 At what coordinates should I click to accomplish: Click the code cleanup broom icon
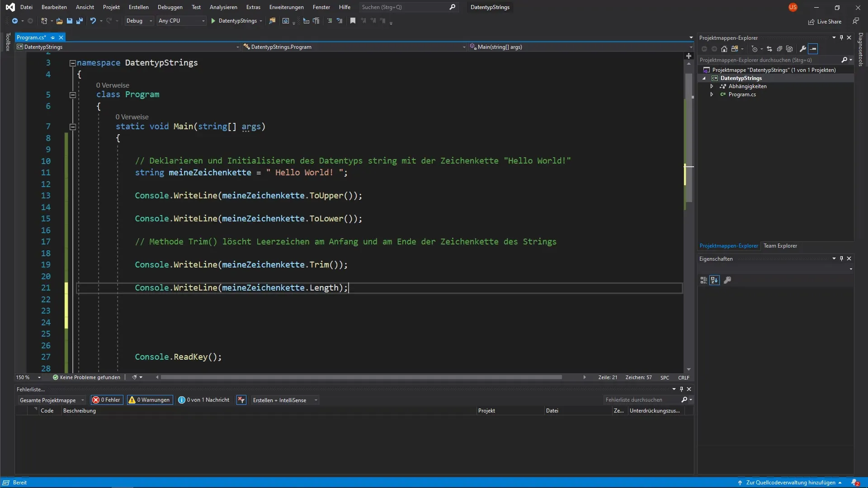click(x=134, y=377)
